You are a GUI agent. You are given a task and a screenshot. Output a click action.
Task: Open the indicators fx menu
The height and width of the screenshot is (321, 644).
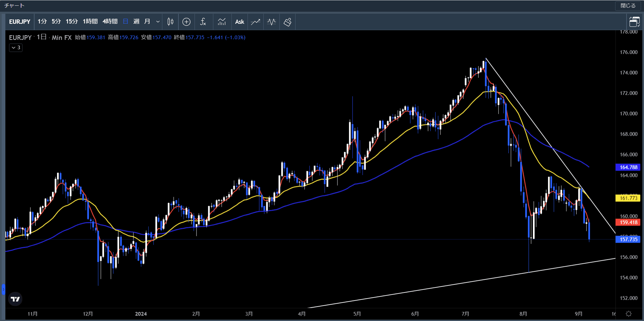(203, 22)
